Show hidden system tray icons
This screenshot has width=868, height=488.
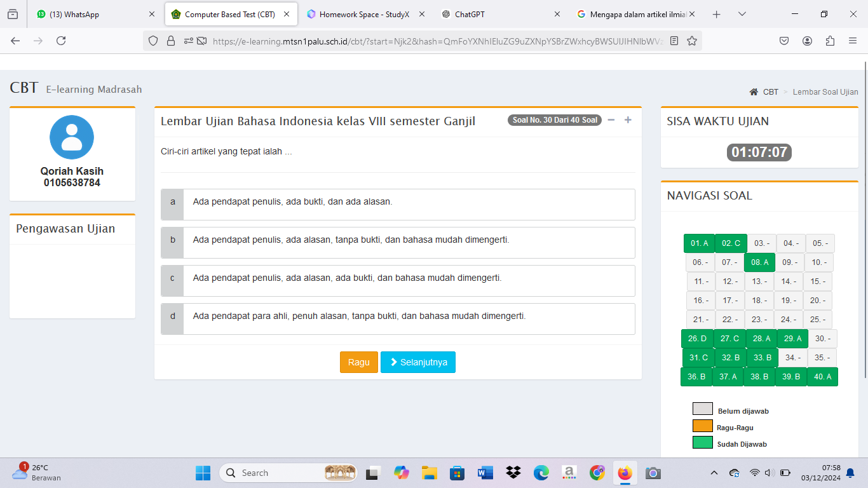(x=714, y=473)
